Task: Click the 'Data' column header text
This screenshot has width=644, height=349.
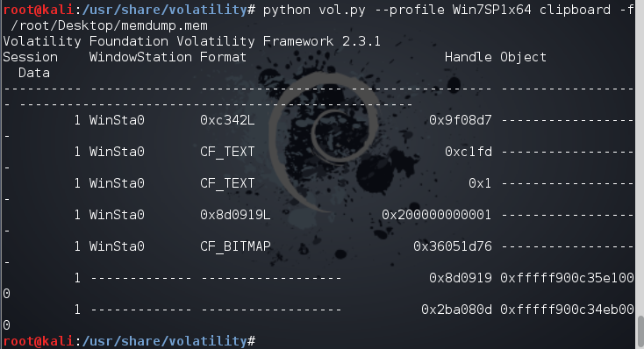Action: (x=34, y=73)
